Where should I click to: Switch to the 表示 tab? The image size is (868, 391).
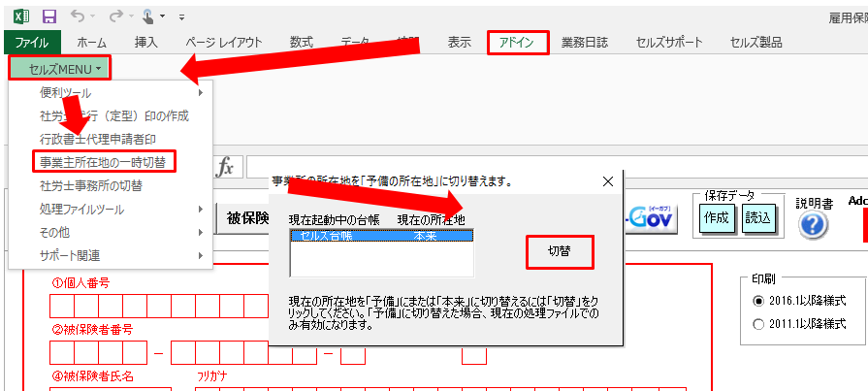[x=459, y=42]
